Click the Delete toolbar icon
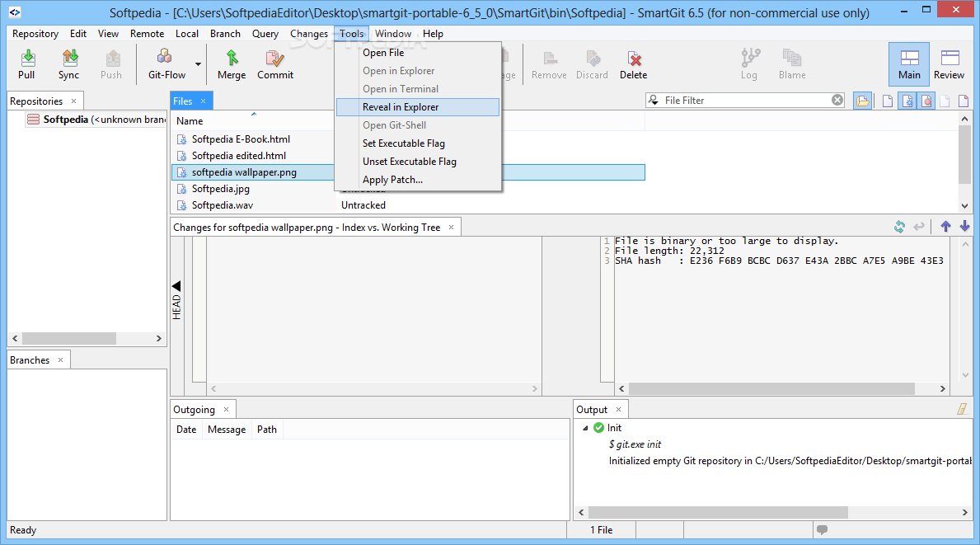980x545 pixels. (x=634, y=64)
